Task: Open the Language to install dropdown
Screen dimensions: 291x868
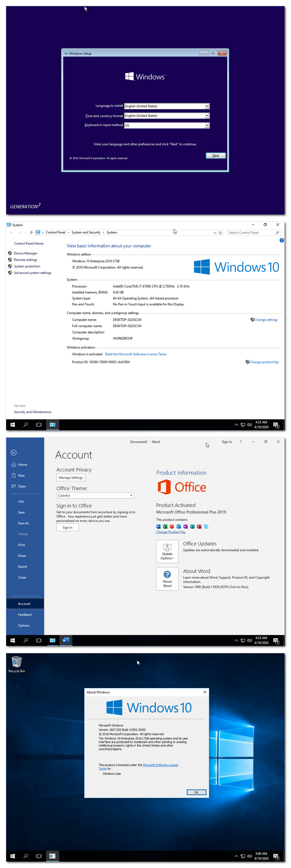Action: [x=167, y=106]
